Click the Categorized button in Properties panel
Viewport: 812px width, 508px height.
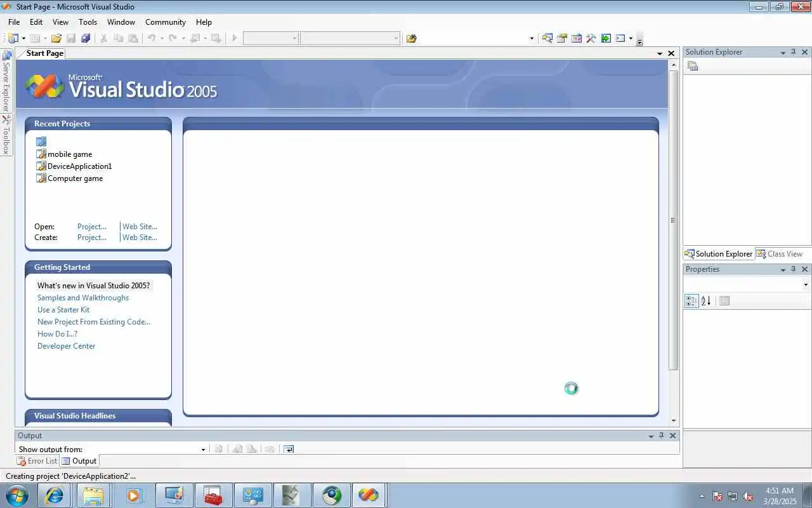pyautogui.click(x=692, y=301)
